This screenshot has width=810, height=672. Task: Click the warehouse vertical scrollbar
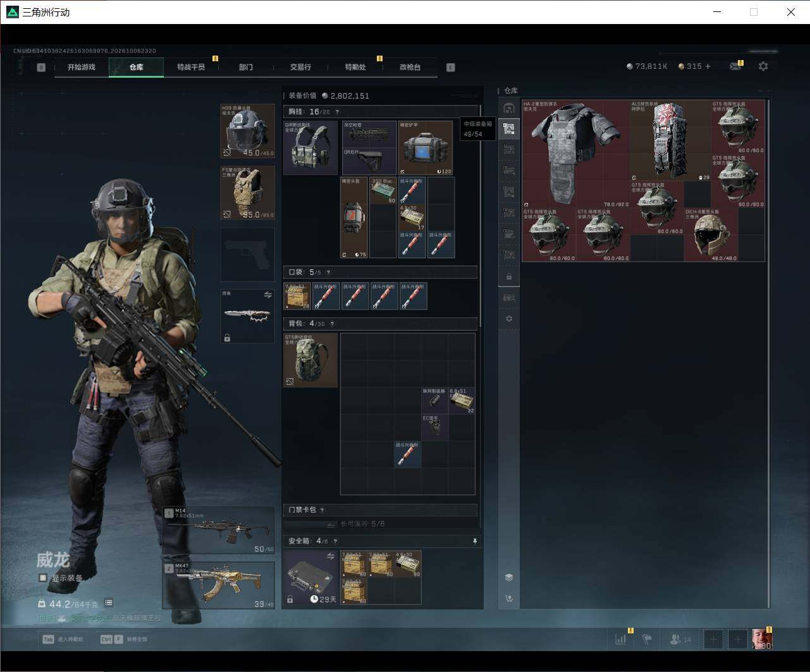coord(768,353)
